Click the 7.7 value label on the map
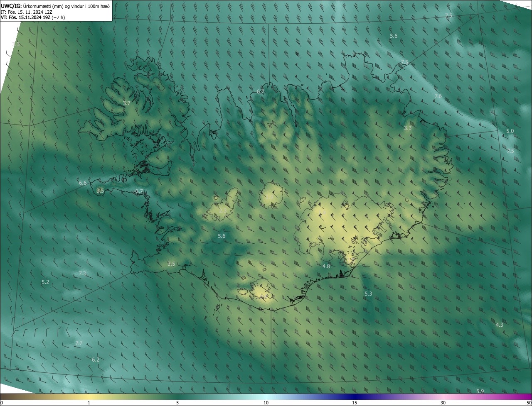This screenshot has height=406, width=532. tap(79, 343)
